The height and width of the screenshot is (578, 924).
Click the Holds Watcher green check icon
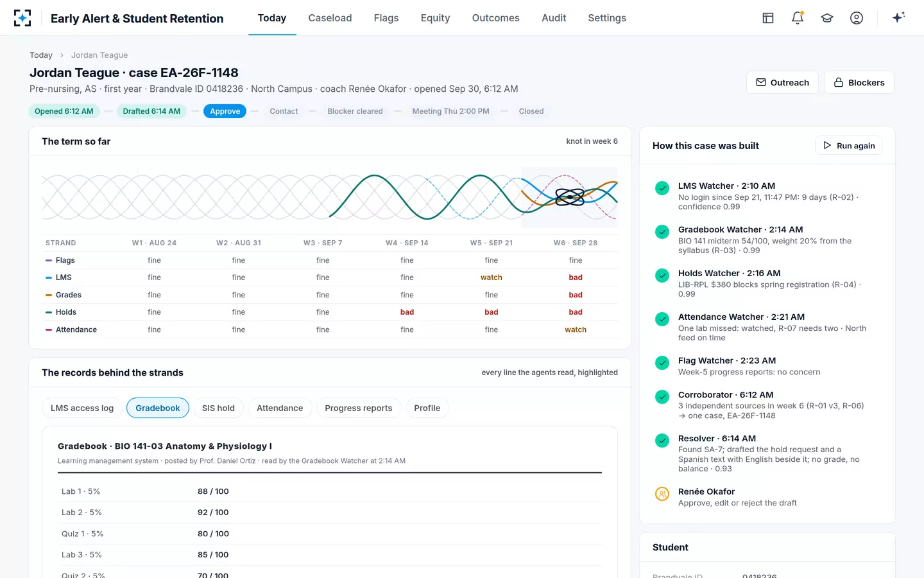[662, 275]
